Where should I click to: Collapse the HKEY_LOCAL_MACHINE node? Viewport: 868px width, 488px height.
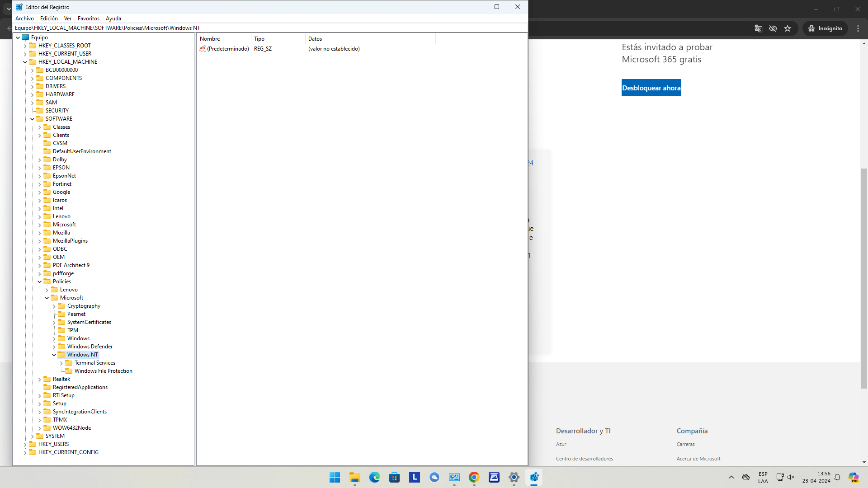click(25, 62)
